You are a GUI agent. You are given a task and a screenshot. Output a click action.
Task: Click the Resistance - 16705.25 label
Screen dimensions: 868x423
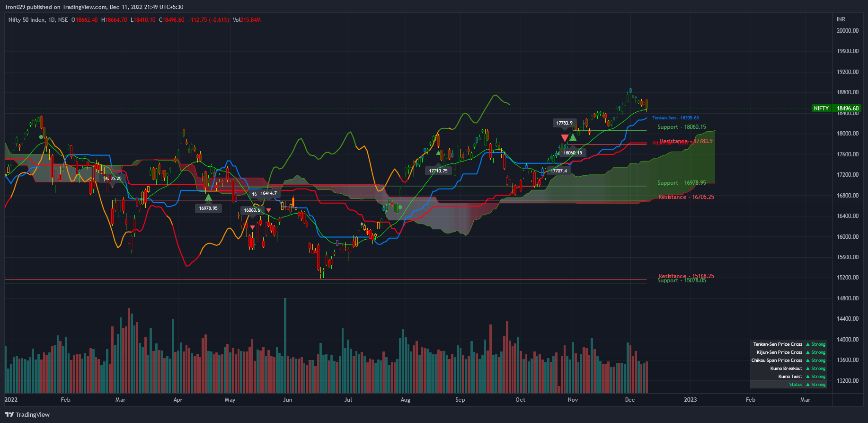tap(686, 197)
